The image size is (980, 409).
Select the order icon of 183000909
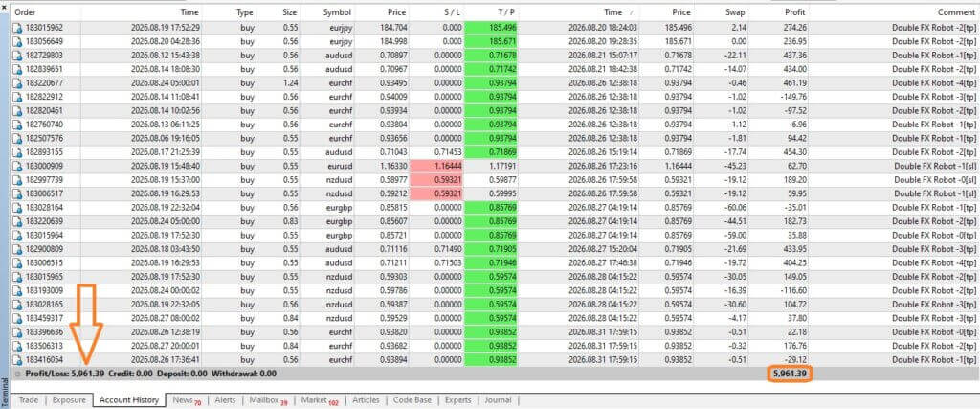(x=17, y=166)
